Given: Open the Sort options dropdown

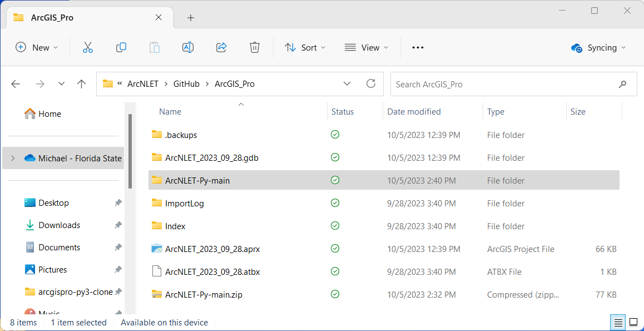Looking at the screenshot, I should click(305, 48).
